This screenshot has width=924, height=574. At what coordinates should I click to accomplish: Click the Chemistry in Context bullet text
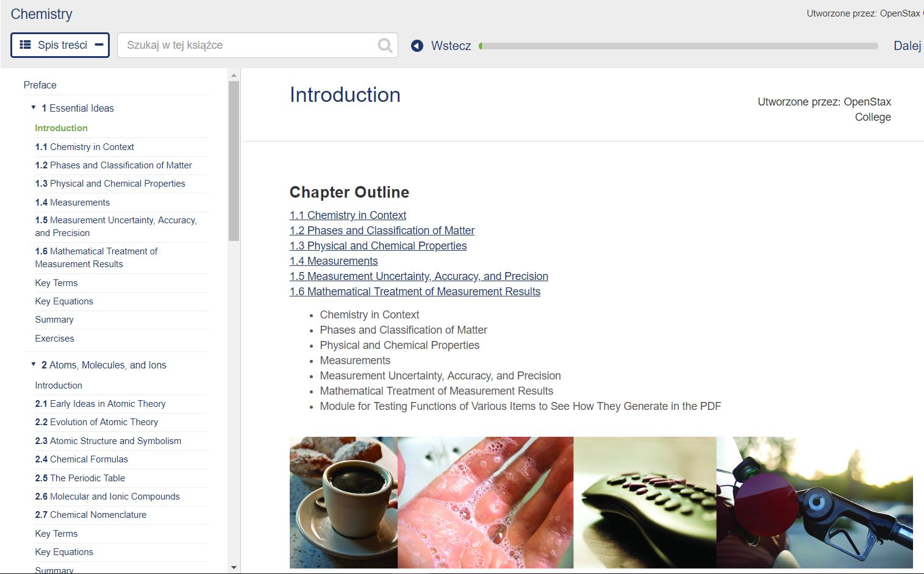pyautogui.click(x=370, y=315)
